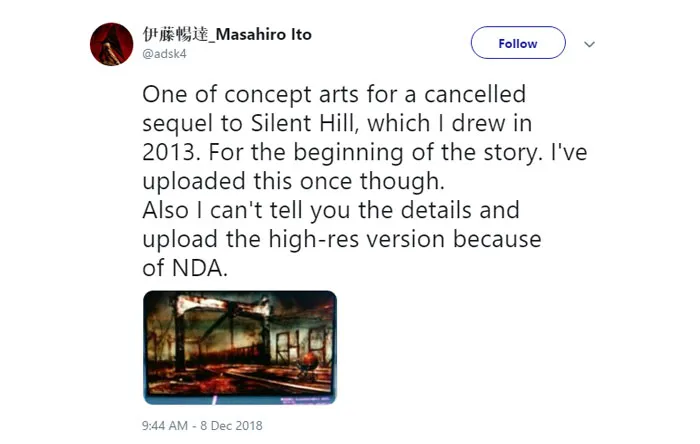Open the tweet options chevron menu
This screenshot has height=444, width=700.
click(589, 44)
